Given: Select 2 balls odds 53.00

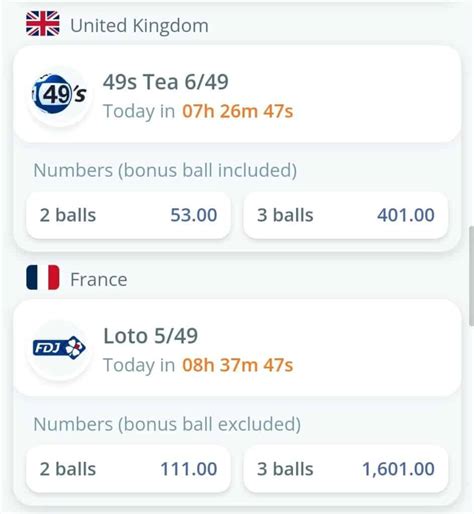Looking at the screenshot, I should click(128, 215).
